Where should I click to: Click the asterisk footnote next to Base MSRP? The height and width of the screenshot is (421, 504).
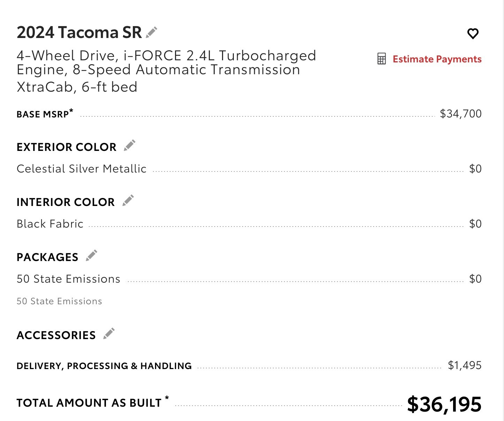71,111
